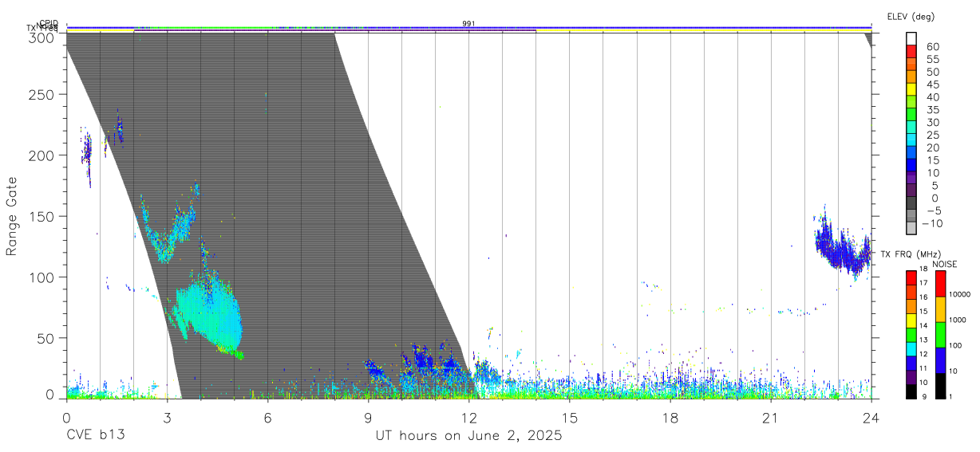Click the green 13-14 MHz TX FRQ swatch
980x452 pixels.
pyautogui.click(x=911, y=335)
